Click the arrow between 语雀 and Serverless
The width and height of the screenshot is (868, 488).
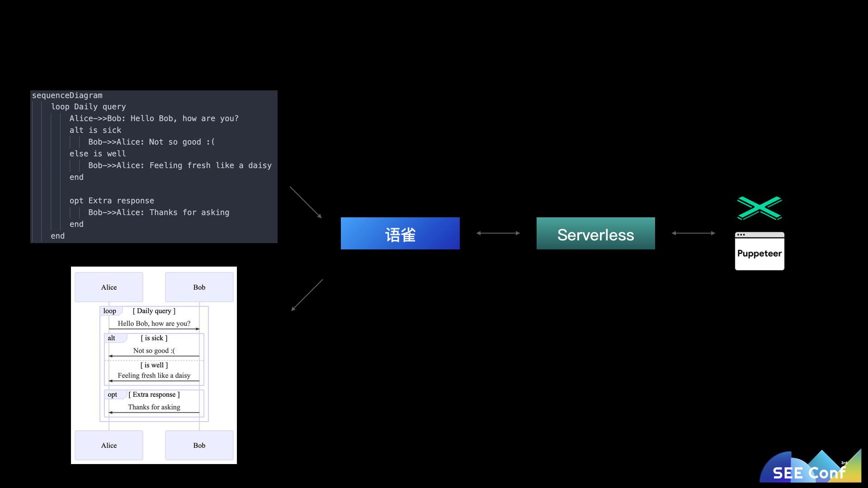coord(498,233)
